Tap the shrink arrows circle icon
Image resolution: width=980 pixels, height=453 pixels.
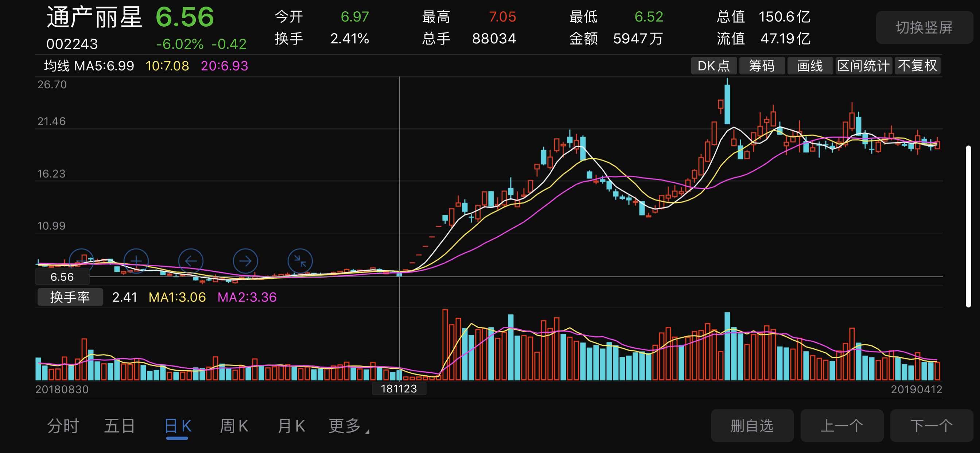pyautogui.click(x=300, y=261)
